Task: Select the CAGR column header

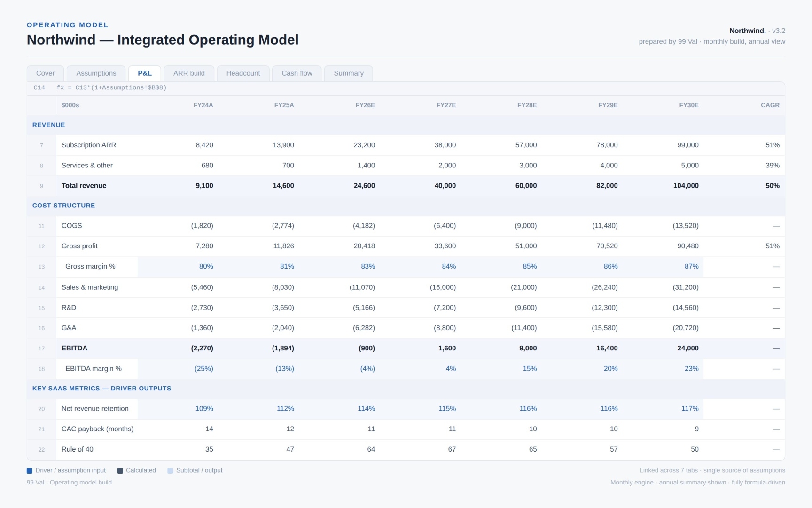Action: tap(770, 105)
